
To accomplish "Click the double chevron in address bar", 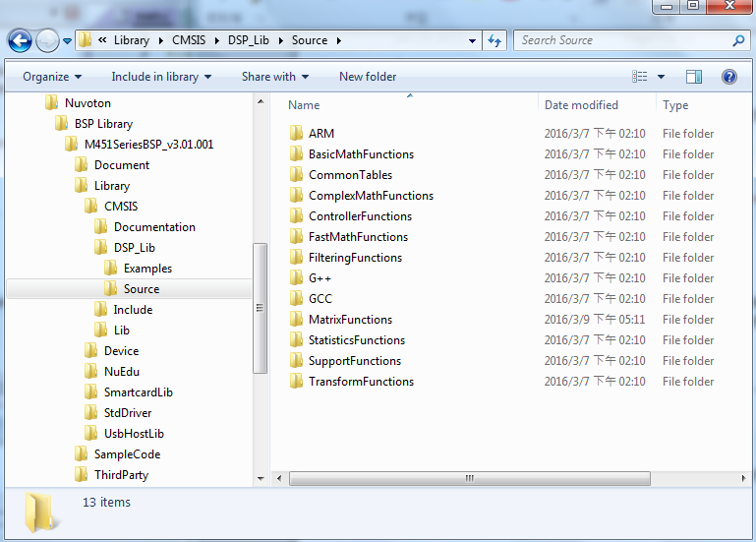I will (x=102, y=40).
